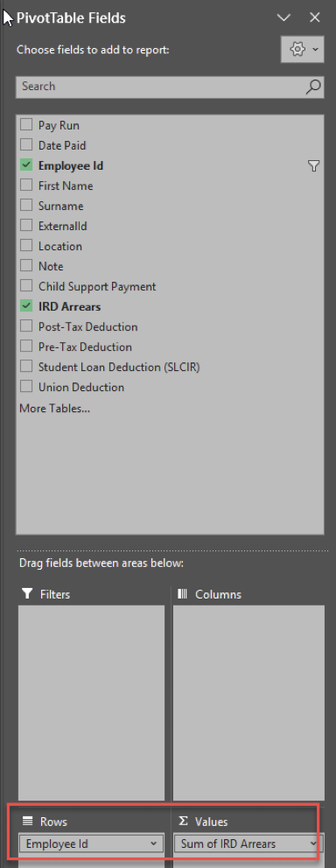
Task: Click the Columns area icon
Action: point(183,594)
